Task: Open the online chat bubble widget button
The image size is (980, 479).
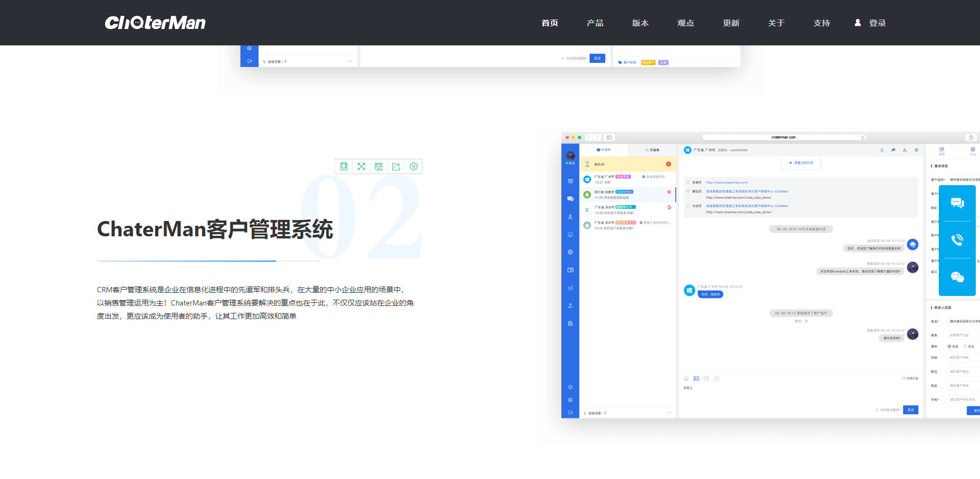Action: click(x=957, y=203)
